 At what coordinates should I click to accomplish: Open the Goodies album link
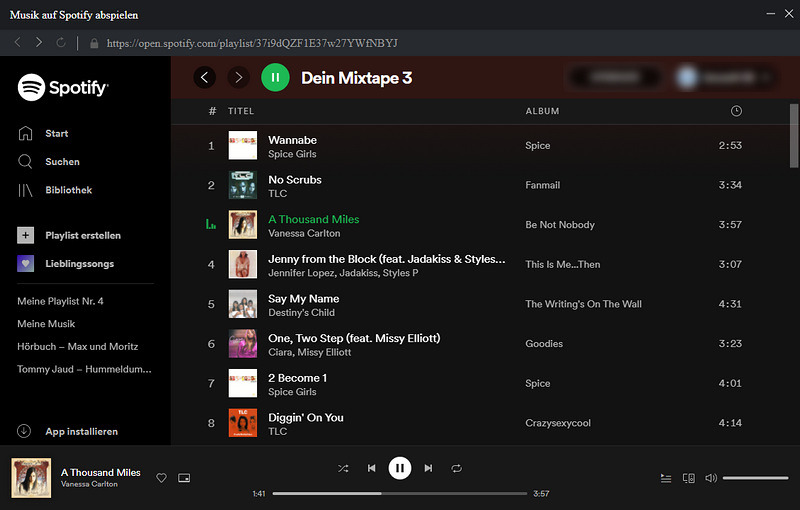(544, 344)
